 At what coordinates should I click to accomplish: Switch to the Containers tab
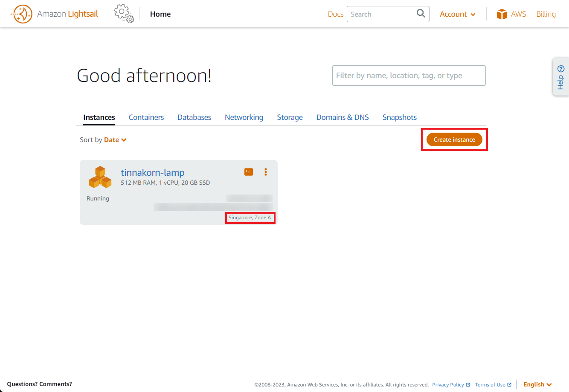146,117
